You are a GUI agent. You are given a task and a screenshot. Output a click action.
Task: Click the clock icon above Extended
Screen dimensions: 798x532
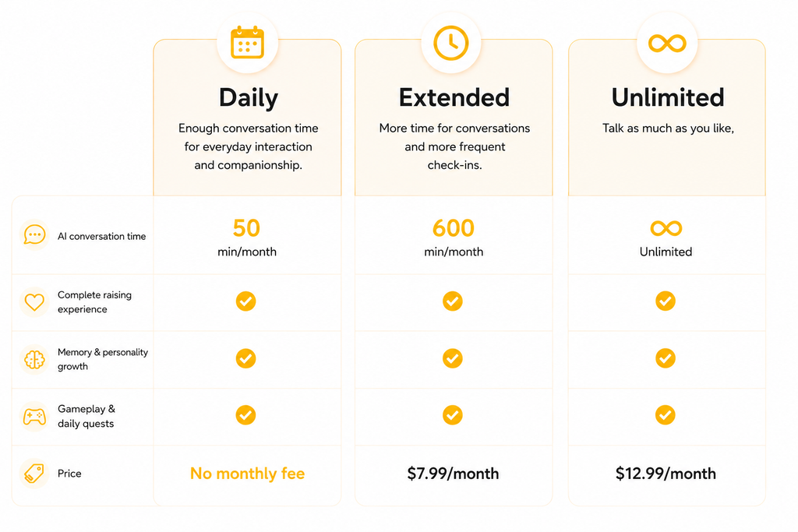(x=451, y=43)
